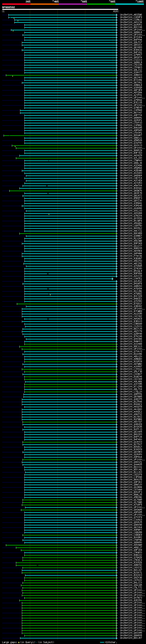Screen dimensions: 146x644
Task: Click label UniRef100_Q46H64
Action: point(131,175)
